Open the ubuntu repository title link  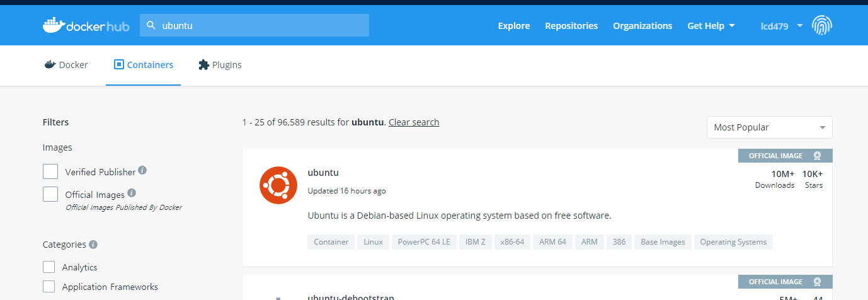click(x=323, y=172)
